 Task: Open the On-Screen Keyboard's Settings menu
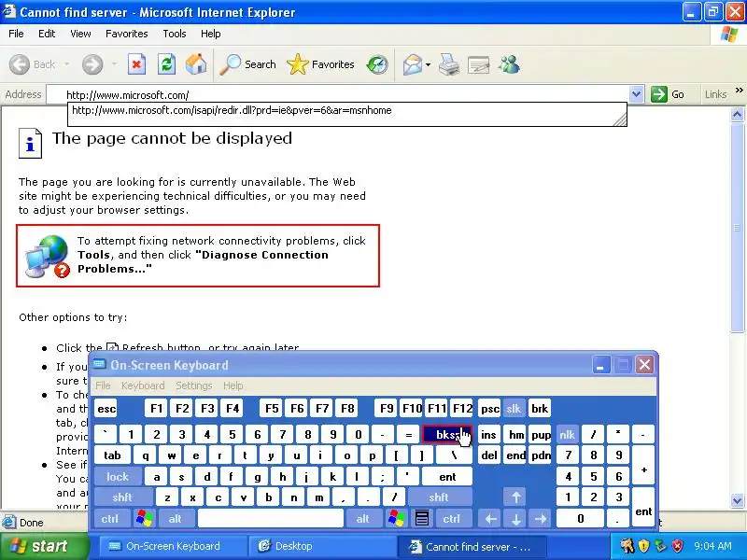[x=194, y=385]
